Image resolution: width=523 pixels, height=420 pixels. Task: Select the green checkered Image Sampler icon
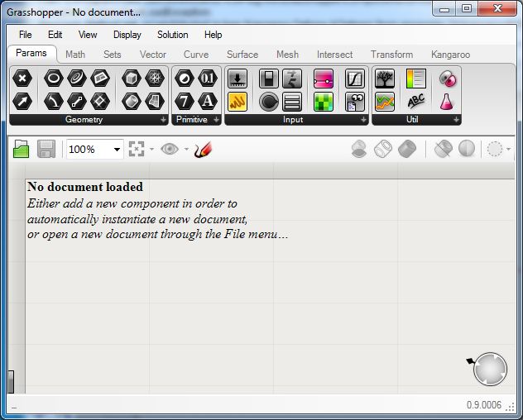[324, 102]
